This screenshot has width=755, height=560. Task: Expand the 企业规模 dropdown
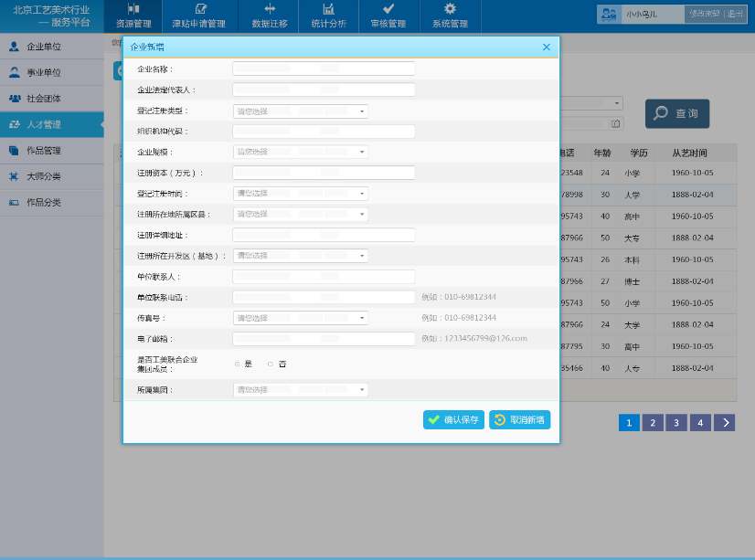[300, 152]
